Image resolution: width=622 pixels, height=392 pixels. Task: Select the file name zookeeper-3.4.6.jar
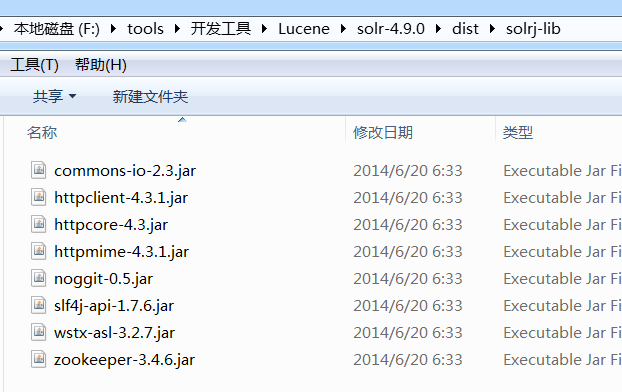tap(125, 360)
